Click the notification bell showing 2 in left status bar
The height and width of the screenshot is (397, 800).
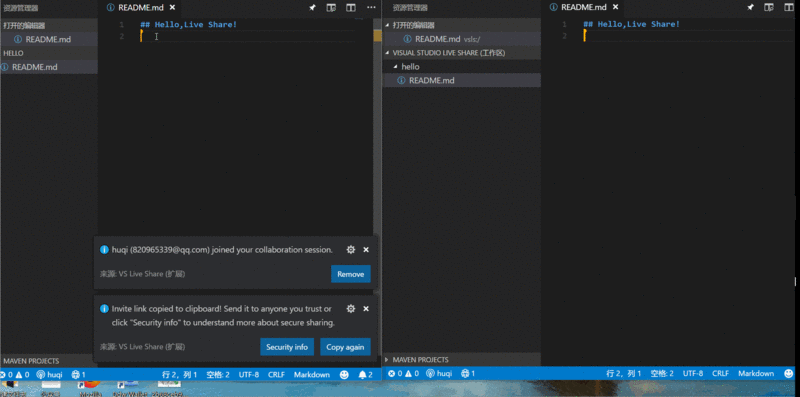pyautogui.click(x=365, y=375)
